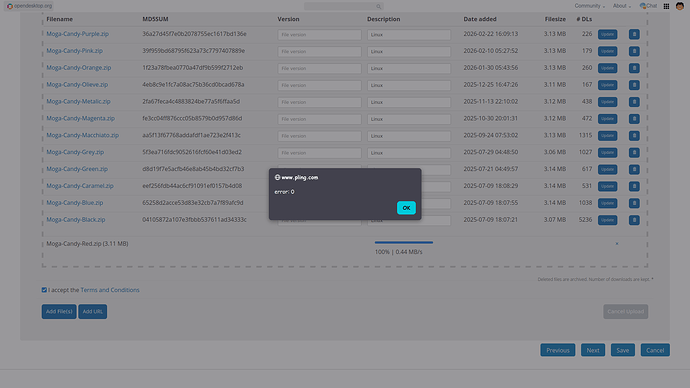Viewport: 690px width, 388px height.
Task: Delete Moga-Candy-Grey.zip with trash icon
Action: pyautogui.click(x=634, y=153)
